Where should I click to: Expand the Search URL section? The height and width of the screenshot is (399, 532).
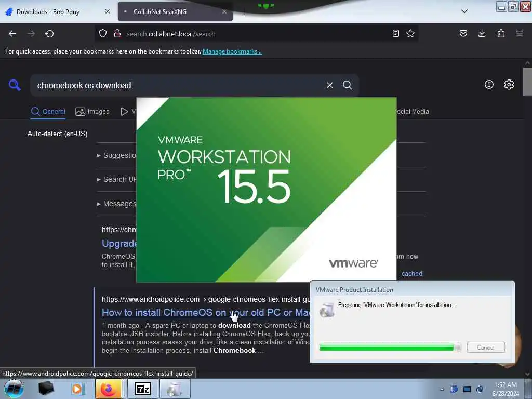116,179
